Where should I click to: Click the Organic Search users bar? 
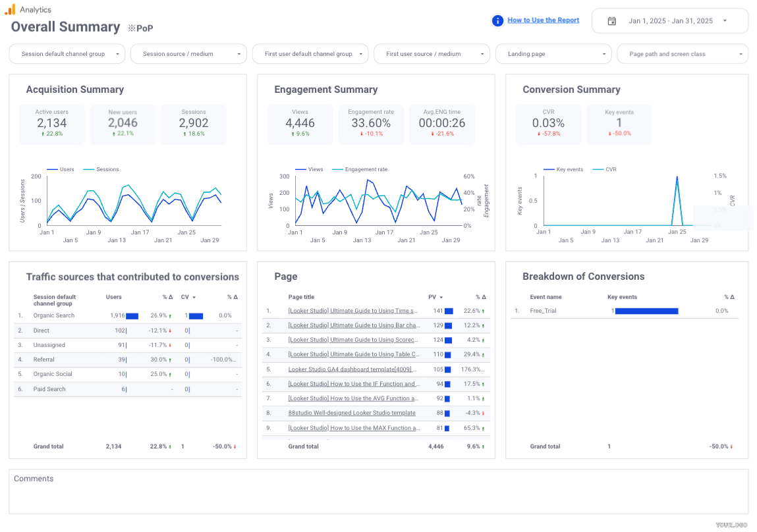(x=132, y=316)
